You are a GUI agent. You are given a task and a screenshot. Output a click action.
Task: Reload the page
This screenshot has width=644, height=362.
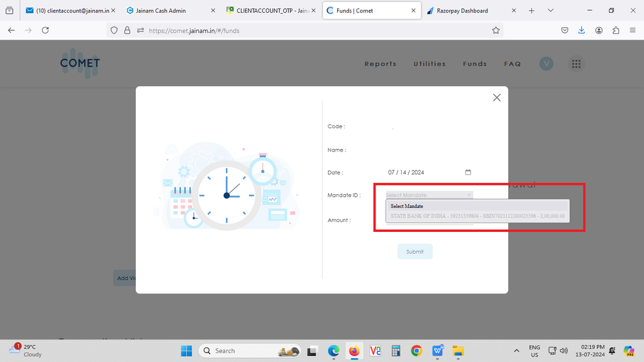point(45,30)
